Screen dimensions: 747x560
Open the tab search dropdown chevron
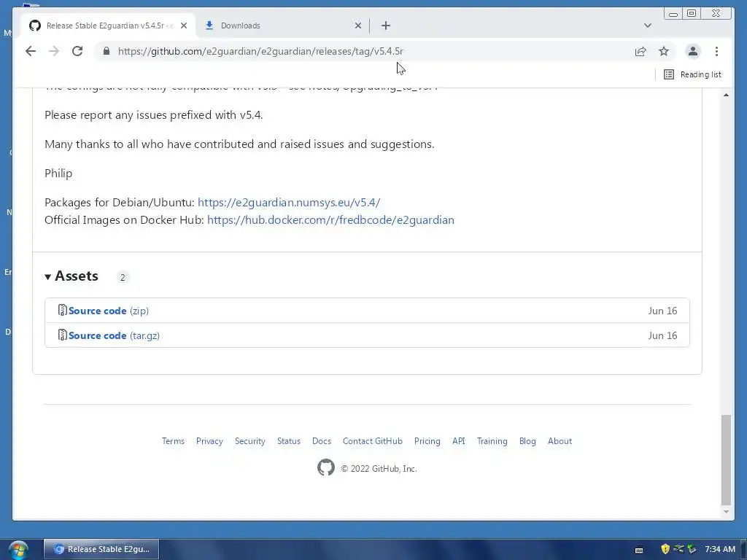click(x=648, y=26)
